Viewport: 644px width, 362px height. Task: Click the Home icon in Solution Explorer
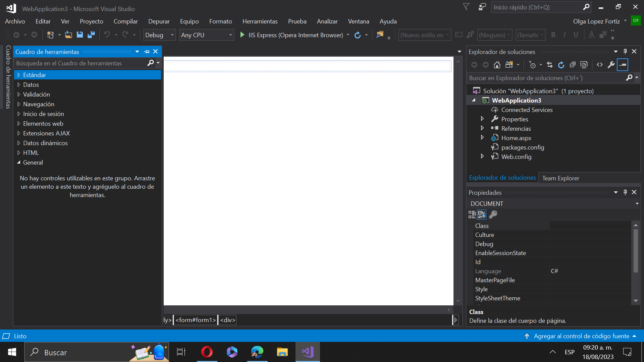pos(497,65)
